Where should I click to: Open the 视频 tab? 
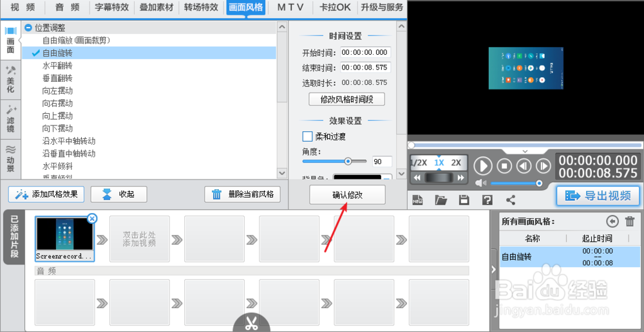23,7
